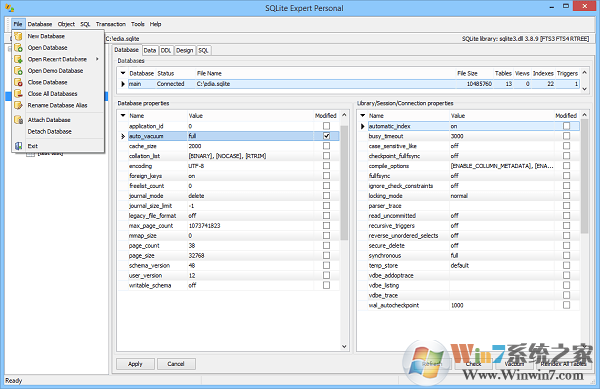Open column dropdown arrow in Databases grid

[x=123, y=73]
